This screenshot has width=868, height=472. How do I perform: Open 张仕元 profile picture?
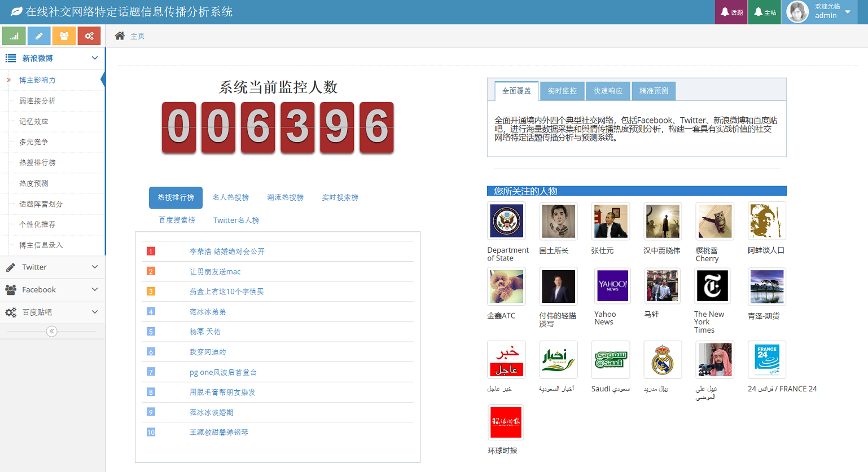coord(610,221)
